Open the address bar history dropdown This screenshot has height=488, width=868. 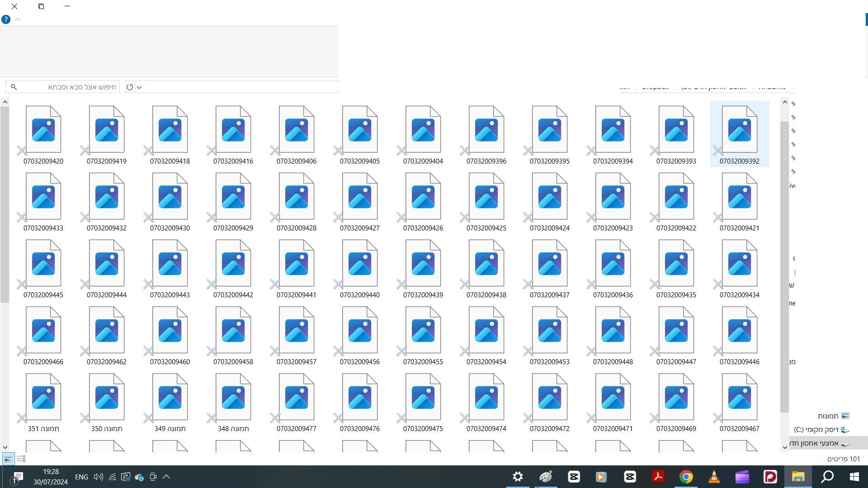point(139,87)
